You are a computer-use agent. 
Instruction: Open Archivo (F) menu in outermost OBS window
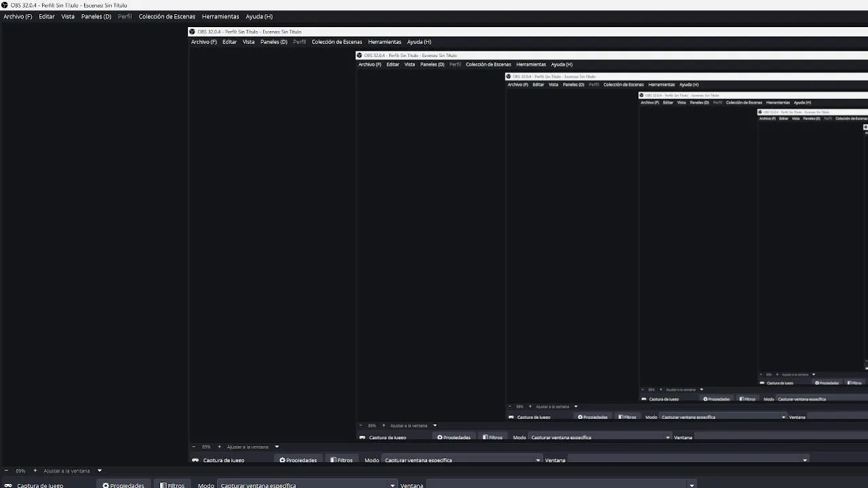pyautogui.click(x=18, y=16)
